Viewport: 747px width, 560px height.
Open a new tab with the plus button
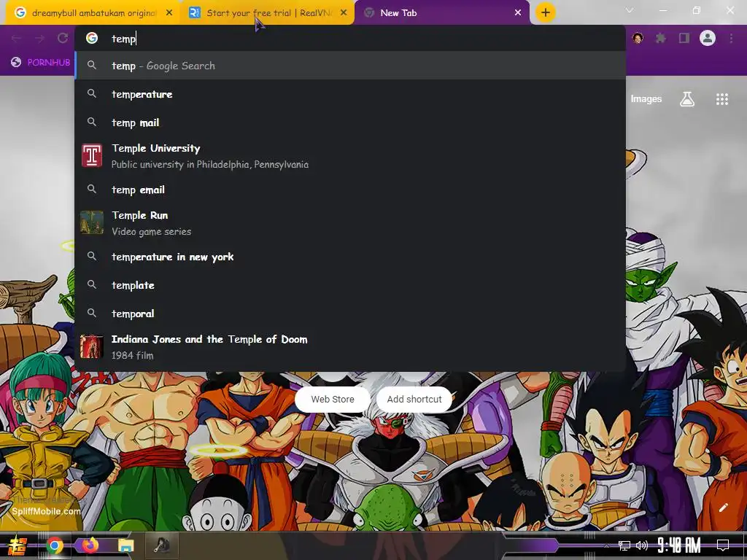click(546, 12)
